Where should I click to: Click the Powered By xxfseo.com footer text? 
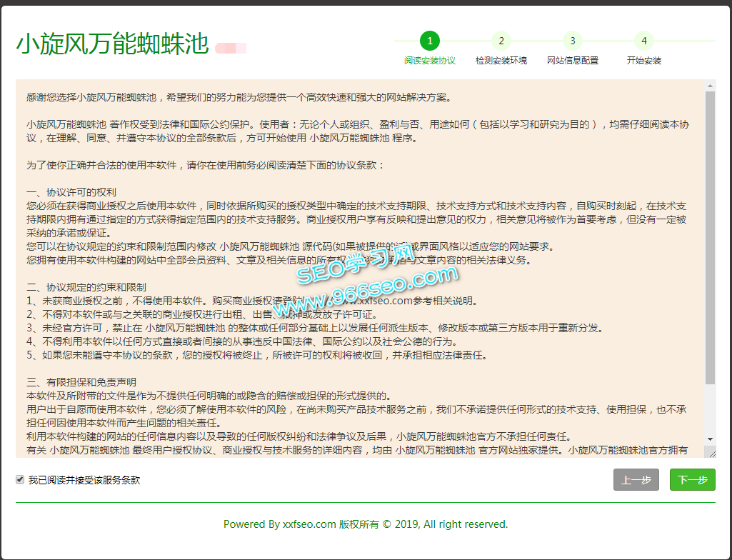point(366,524)
